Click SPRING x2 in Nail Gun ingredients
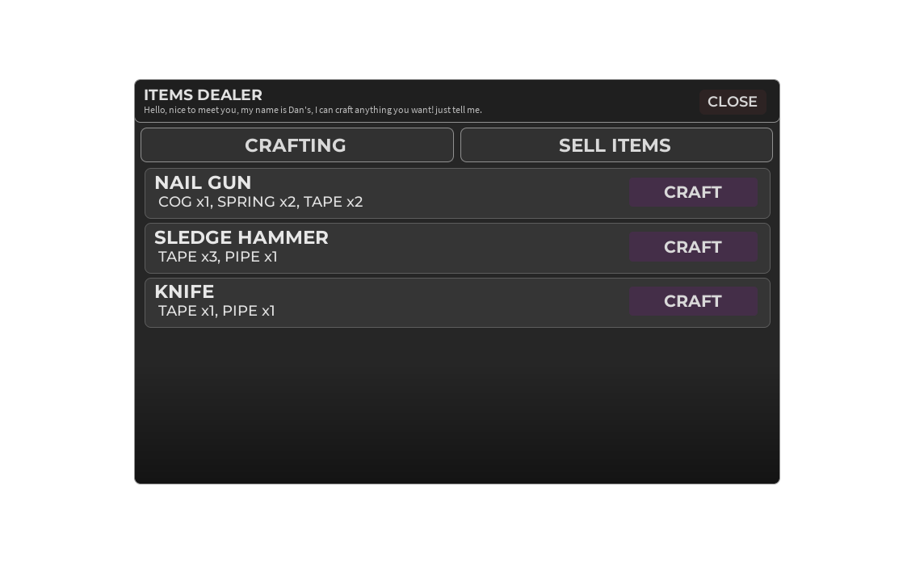 point(257,202)
